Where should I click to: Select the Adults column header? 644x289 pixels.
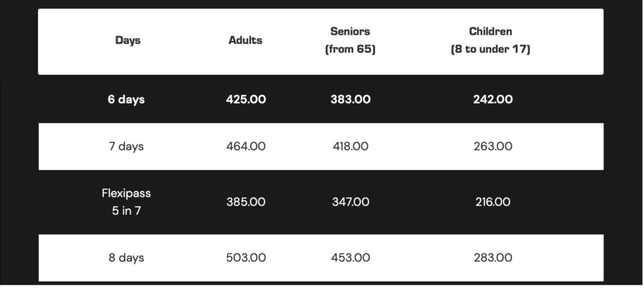pyautogui.click(x=245, y=40)
